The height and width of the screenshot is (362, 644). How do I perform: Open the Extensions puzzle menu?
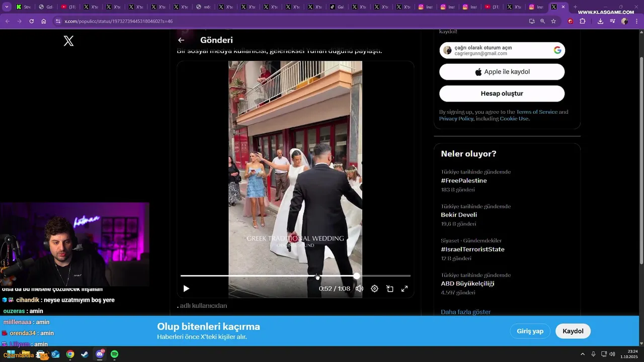pyautogui.click(x=583, y=21)
